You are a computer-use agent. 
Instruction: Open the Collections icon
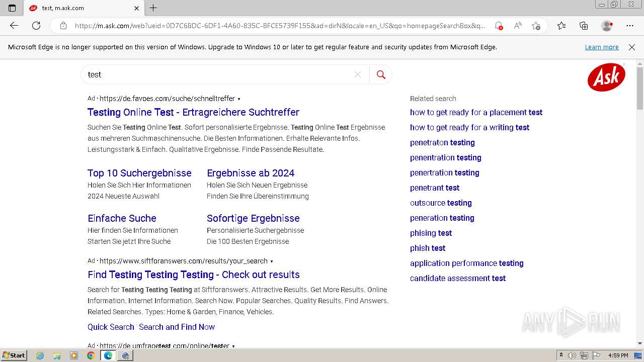point(584,26)
